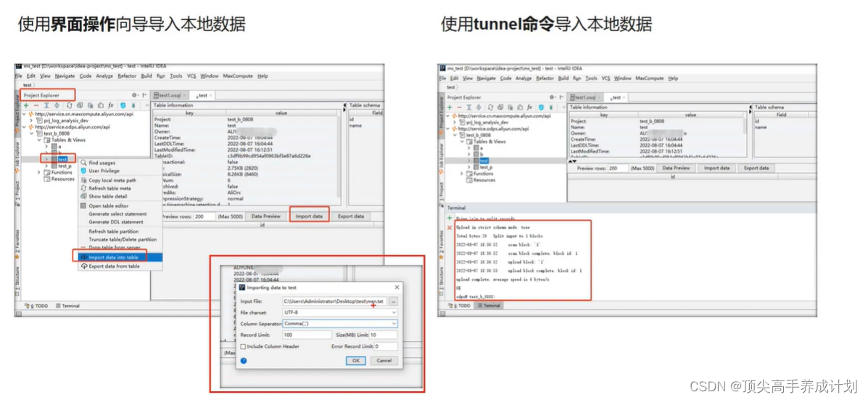Click OK in Importing data dialog
Viewport: 868px width, 400px height.
(355, 360)
